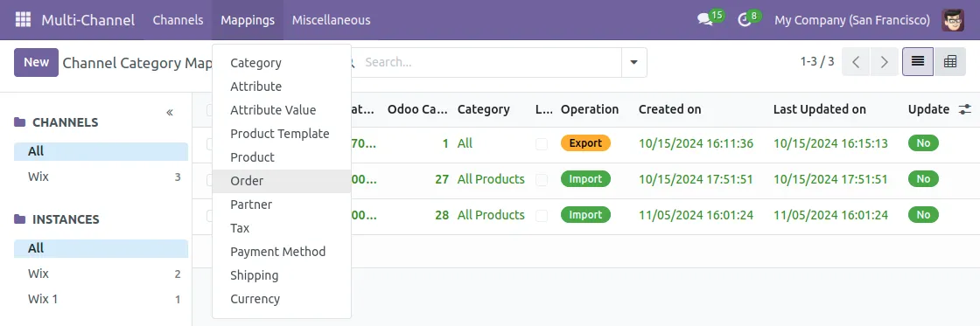
Task: Click the search input field
Action: 491,62
